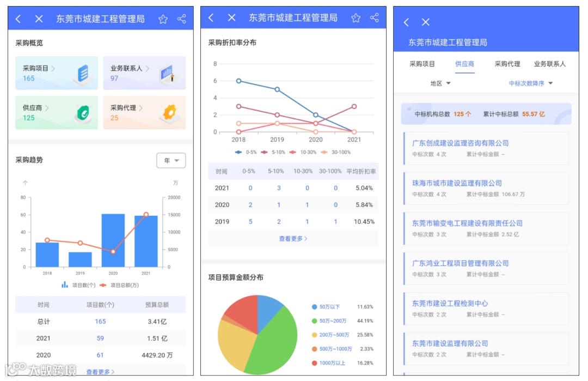
Task: Toggle the 5-10% series legend in discount chart
Action: click(273, 153)
